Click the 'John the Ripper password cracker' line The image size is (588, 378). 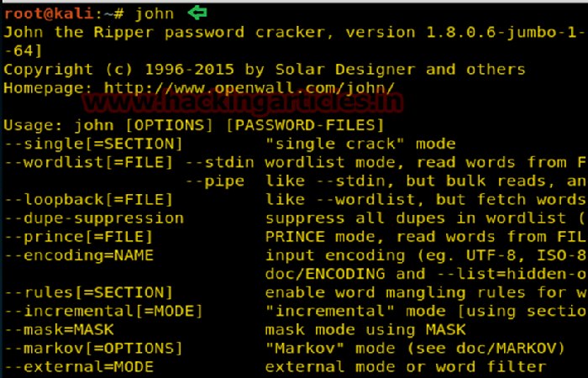(296, 32)
